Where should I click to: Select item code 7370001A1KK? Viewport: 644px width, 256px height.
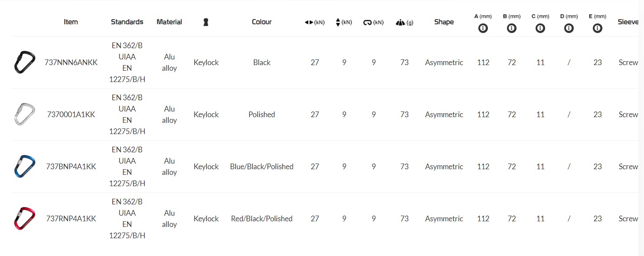[71, 115]
